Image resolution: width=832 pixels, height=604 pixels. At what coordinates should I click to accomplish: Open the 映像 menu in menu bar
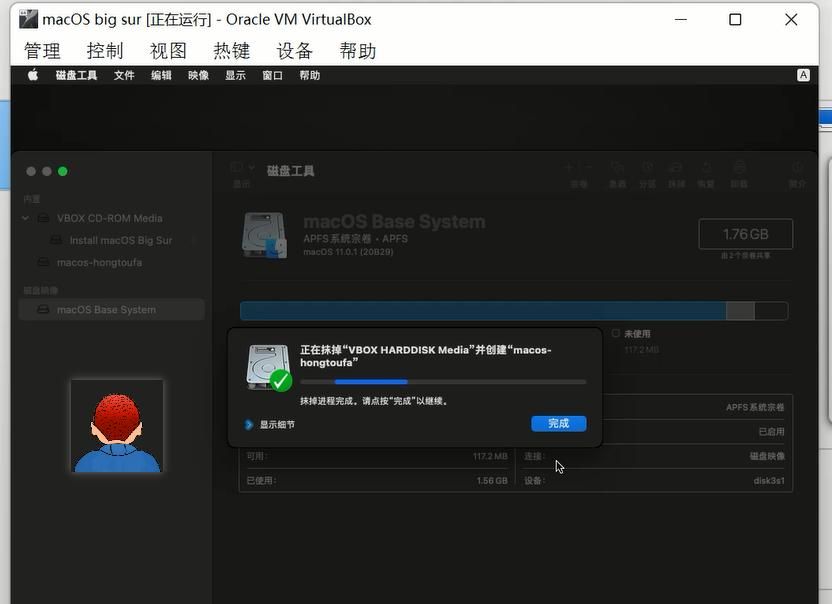click(198, 75)
